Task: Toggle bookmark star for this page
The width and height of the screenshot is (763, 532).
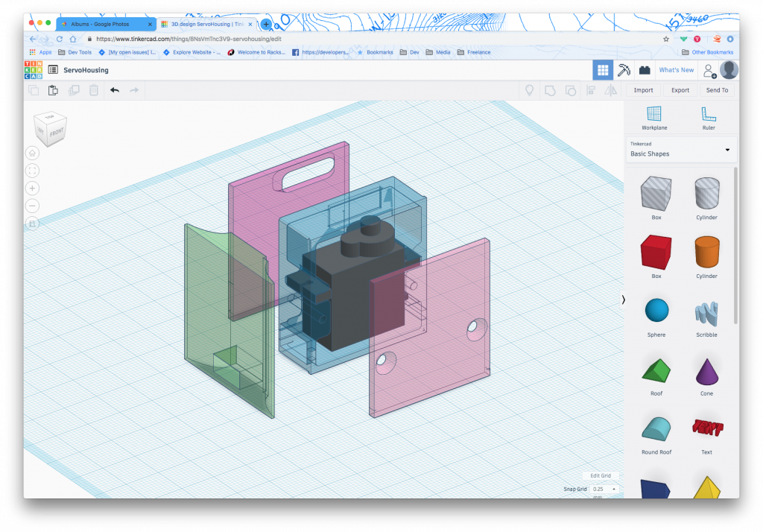Action: click(665, 39)
